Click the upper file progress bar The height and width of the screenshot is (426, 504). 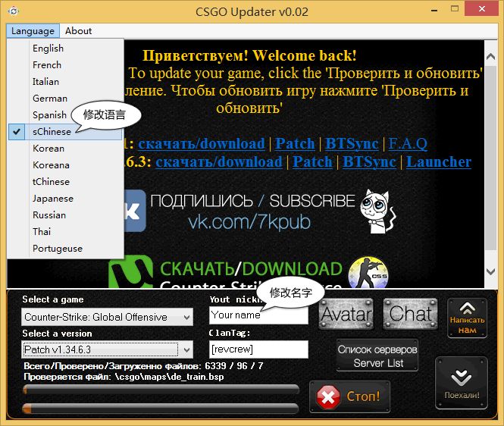161,390
